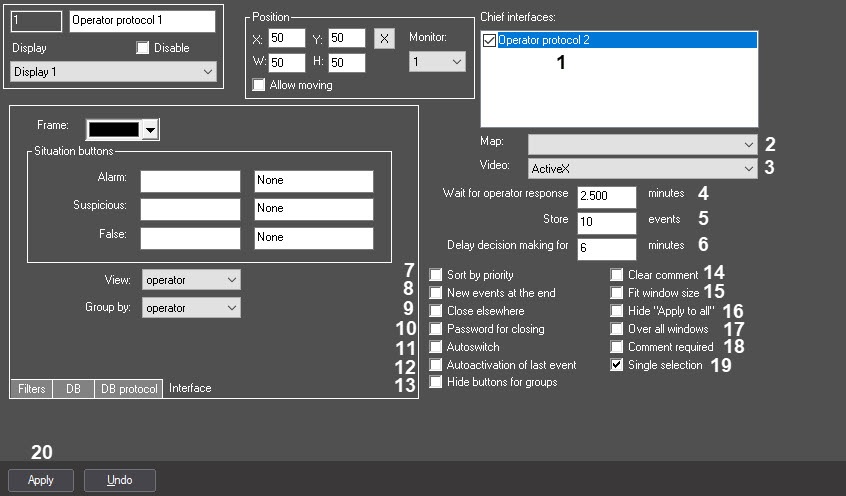Screen dimensions: 846x496
Task: Enable Allow moving option
Action: click(x=260, y=85)
